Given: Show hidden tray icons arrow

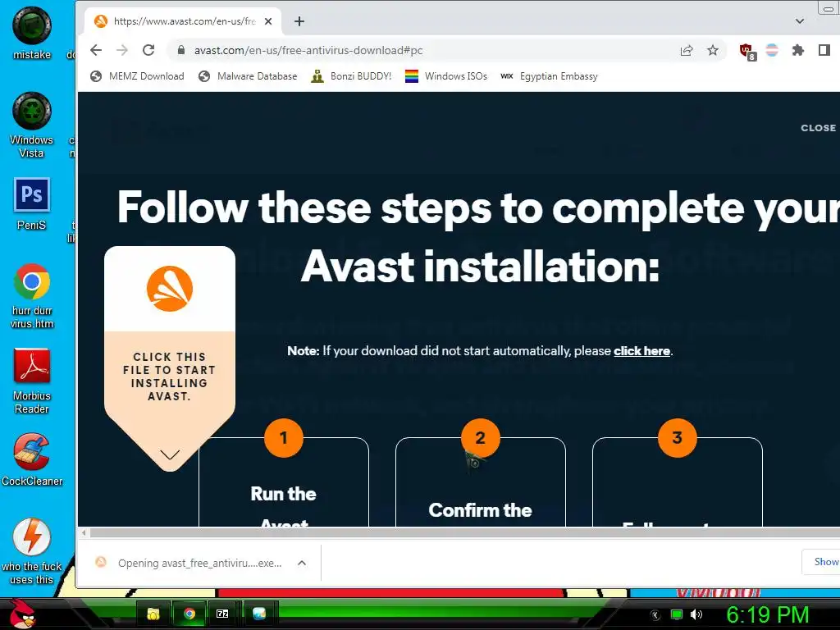Looking at the screenshot, I should (x=655, y=615).
